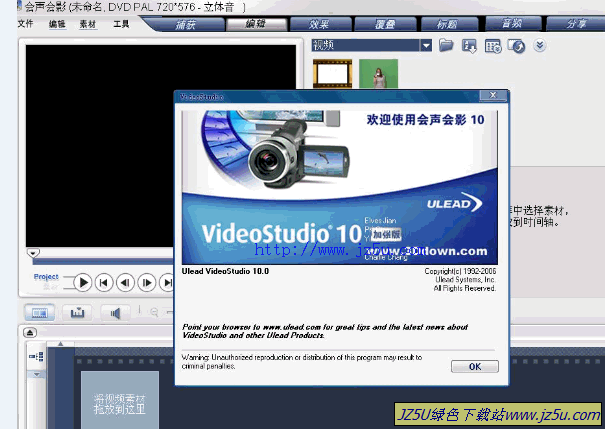Jump to the start of the project
This screenshot has height=429, width=605.
(x=104, y=283)
